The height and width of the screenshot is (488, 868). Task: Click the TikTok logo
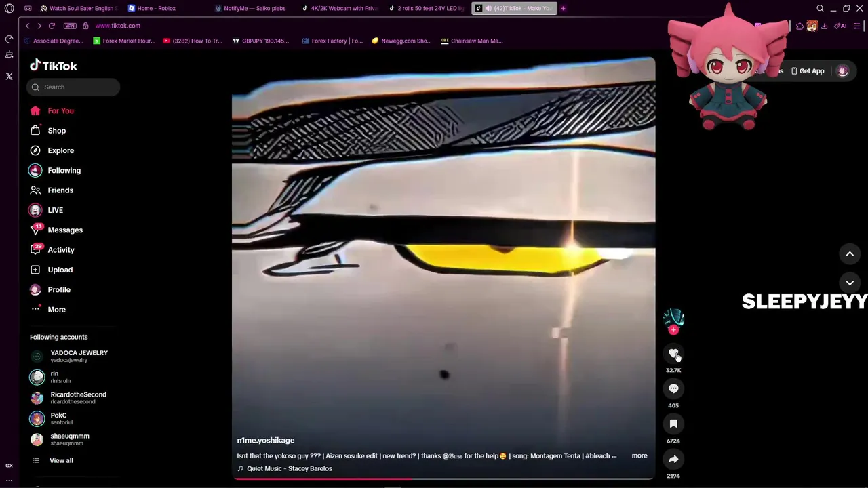coord(54,66)
